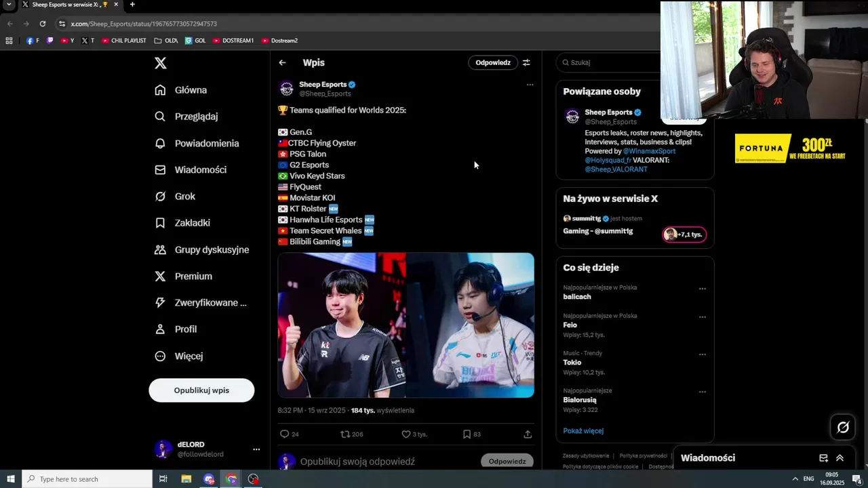Open Zasady użytkowania footer link
Viewport: 868px width, 488px height.
pyautogui.click(x=586, y=456)
